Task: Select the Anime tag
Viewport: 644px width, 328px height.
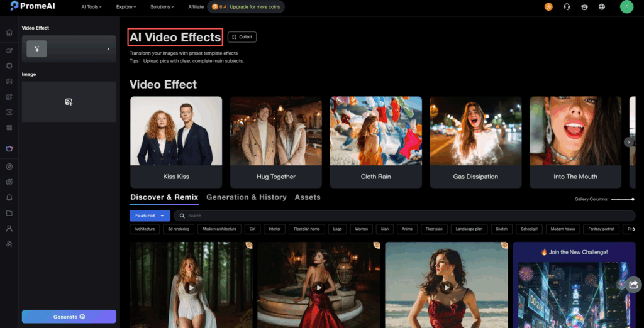Action: click(x=407, y=229)
